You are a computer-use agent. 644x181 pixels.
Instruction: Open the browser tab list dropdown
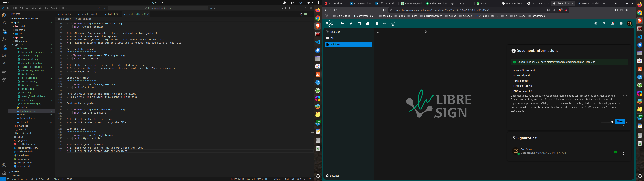616,4
